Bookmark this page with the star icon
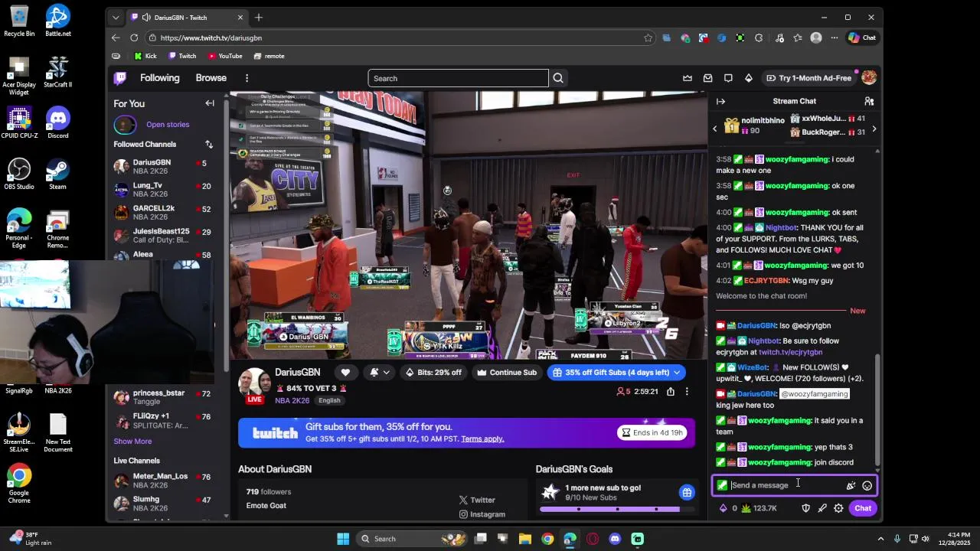Screen dimensions: 980x551 [x=648, y=37]
